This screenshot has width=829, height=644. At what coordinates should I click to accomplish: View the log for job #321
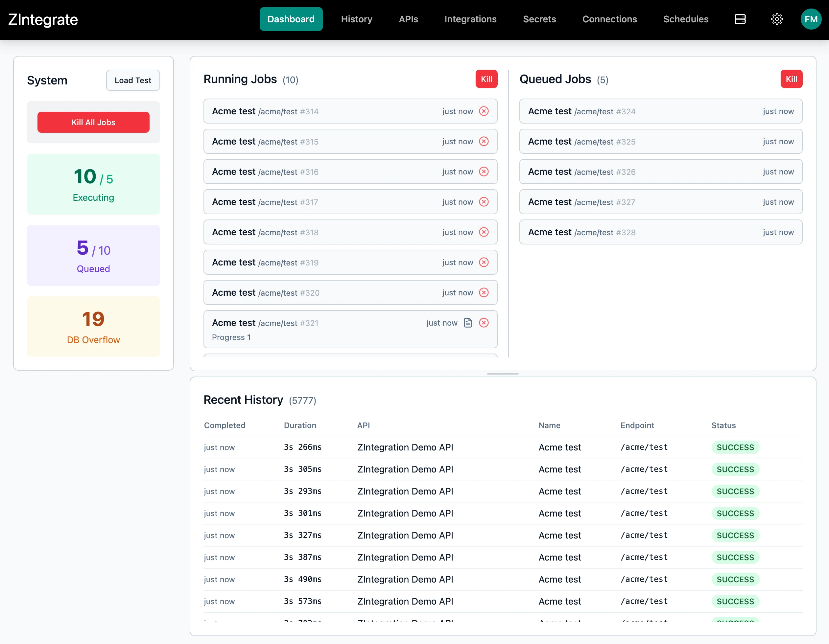(468, 323)
